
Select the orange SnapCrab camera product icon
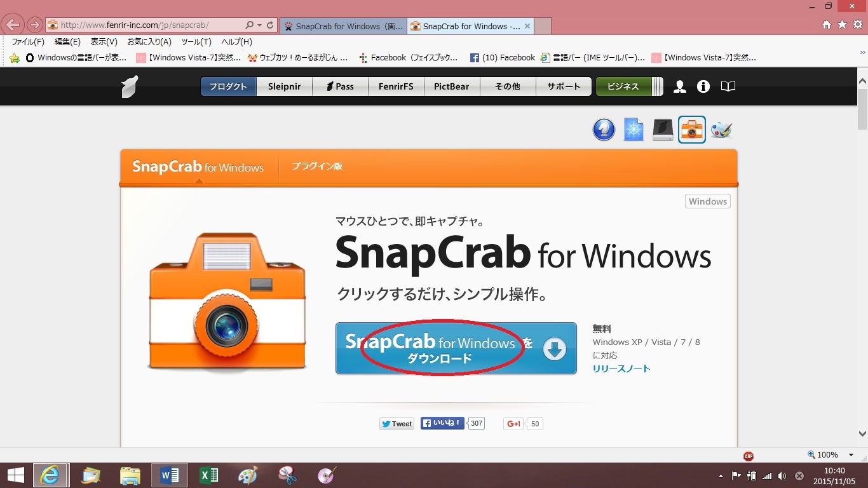pos(692,130)
